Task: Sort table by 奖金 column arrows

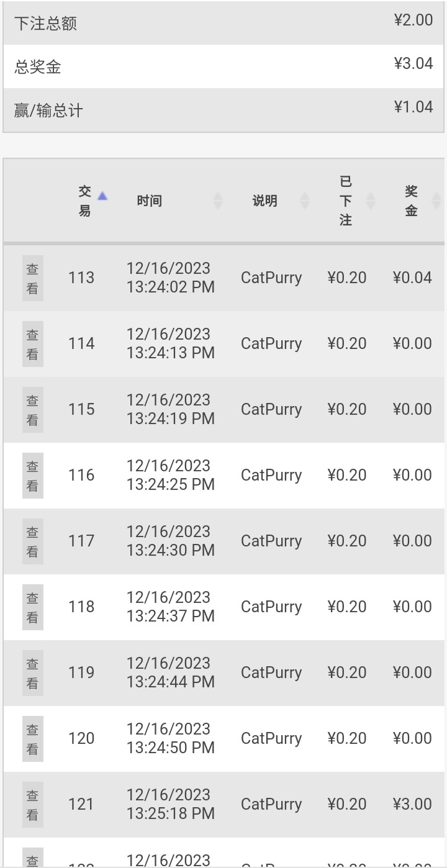Action: point(436,201)
